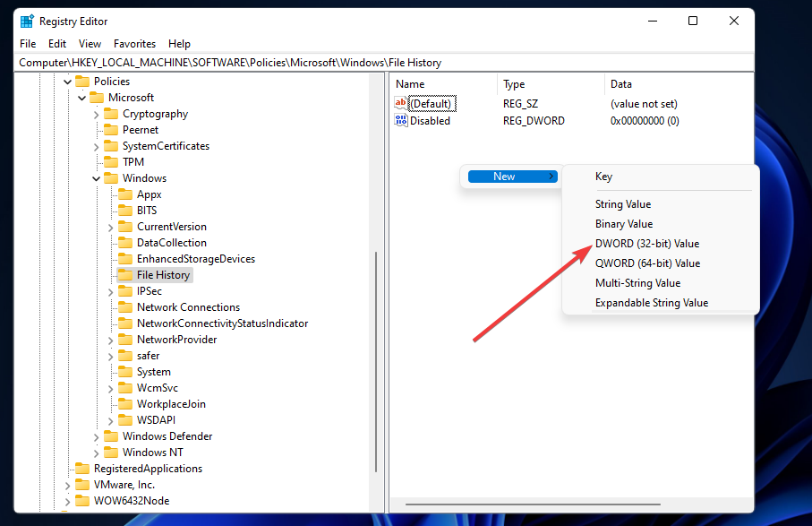This screenshot has height=526, width=812.
Task: Click the Peernet folder icon
Action: [x=111, y=130]
